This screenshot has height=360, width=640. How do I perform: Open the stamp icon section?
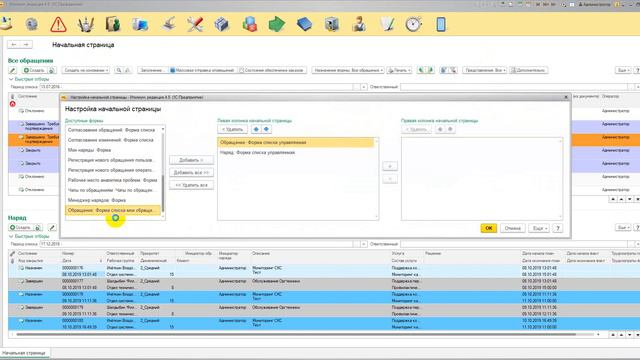[168, 24]
